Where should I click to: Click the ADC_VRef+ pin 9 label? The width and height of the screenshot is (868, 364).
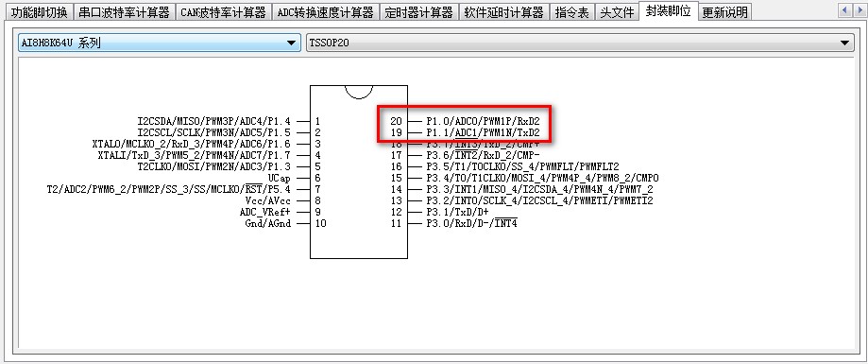tap(265, 212)
